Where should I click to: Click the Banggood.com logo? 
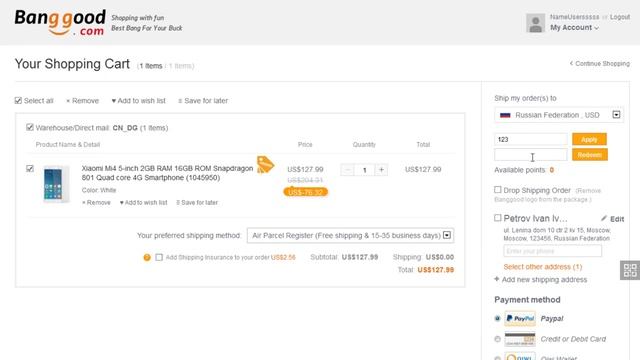pos(60,22)
